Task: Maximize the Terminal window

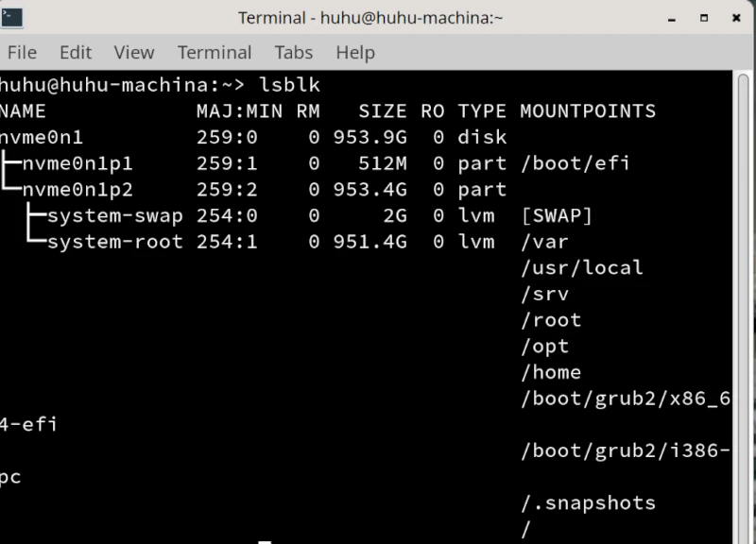Action: click(x=704, y=18)
